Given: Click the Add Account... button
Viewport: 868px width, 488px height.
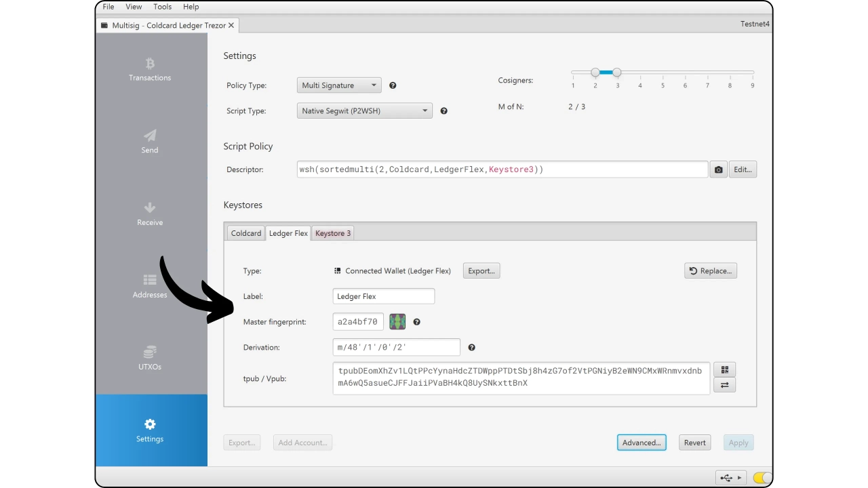Looking at the screenshot, I should tap(302, 443).
